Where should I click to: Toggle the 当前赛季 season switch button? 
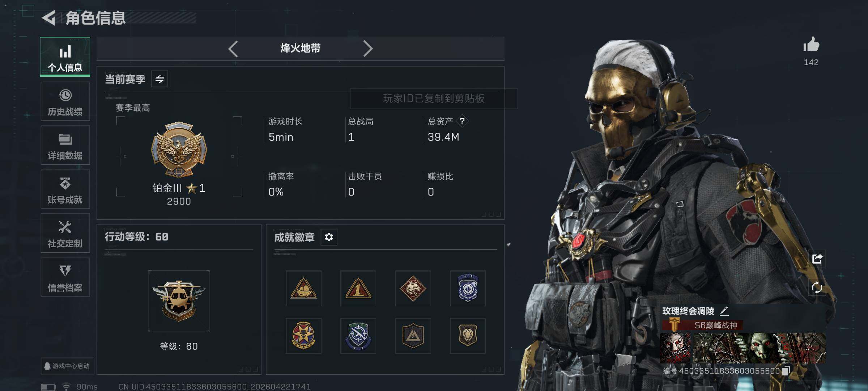(x=159, y=79)
